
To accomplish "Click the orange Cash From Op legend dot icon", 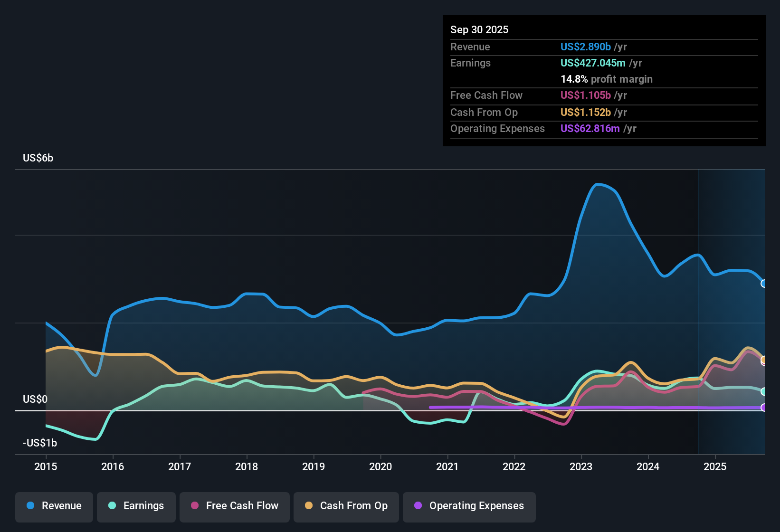I will pos(309,506).
